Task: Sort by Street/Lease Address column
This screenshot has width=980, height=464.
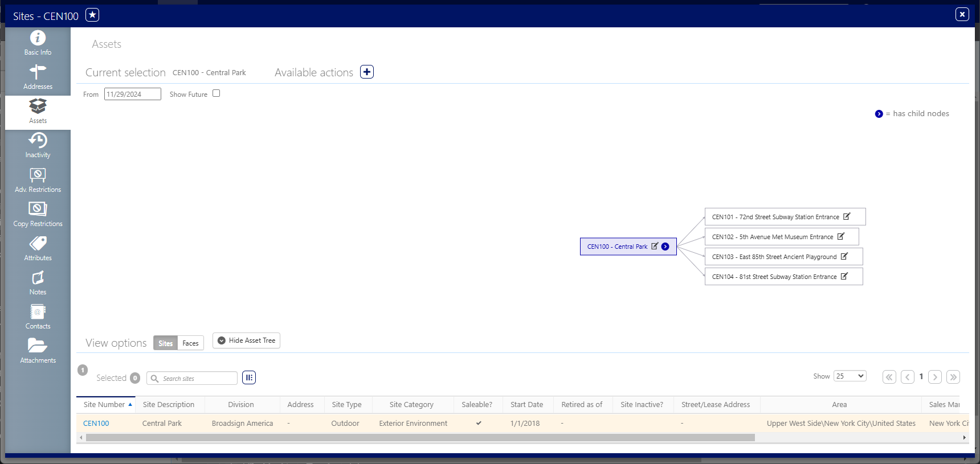Action: 716,405
